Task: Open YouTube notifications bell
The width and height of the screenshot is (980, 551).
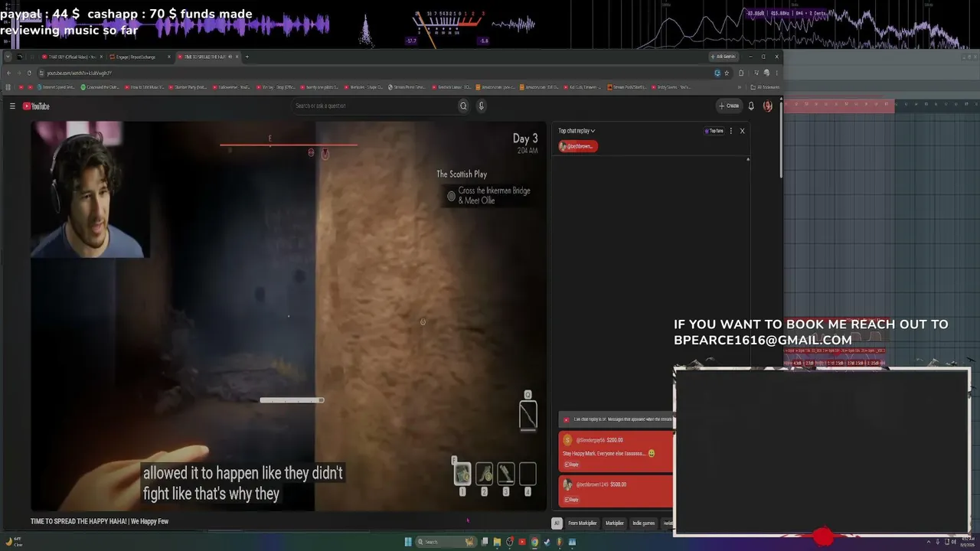Action: [x=751, y=106]
